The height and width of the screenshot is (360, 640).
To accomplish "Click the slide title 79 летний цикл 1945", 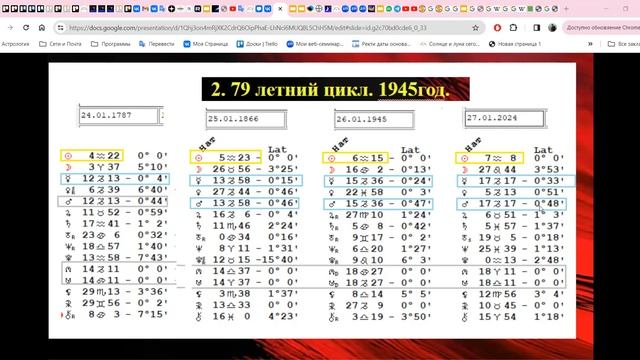I will (x=336, y=89).
